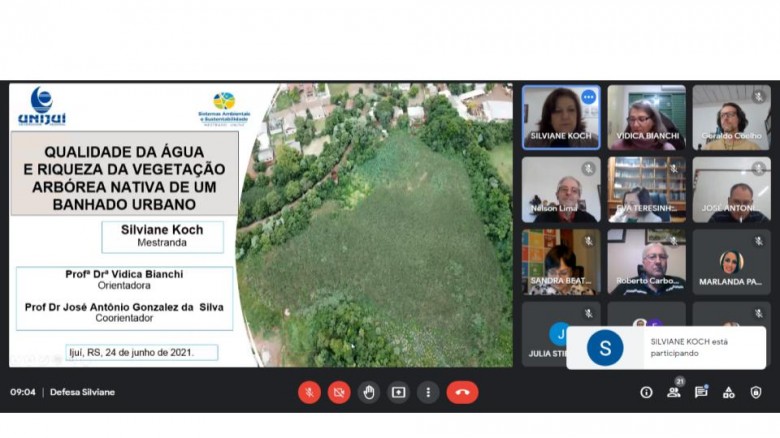Raise hand in the meeting
Screen dimensions: 780x438
[369, 392]
